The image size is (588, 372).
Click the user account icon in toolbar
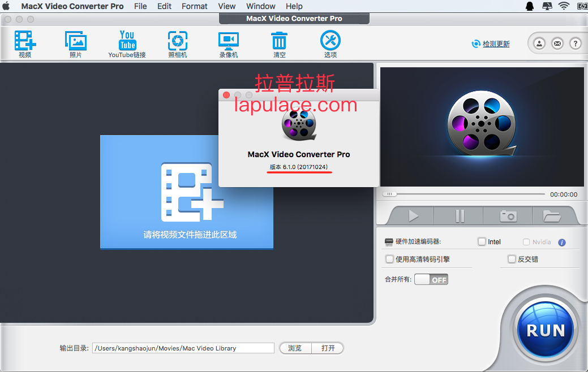tap(539, 44)
